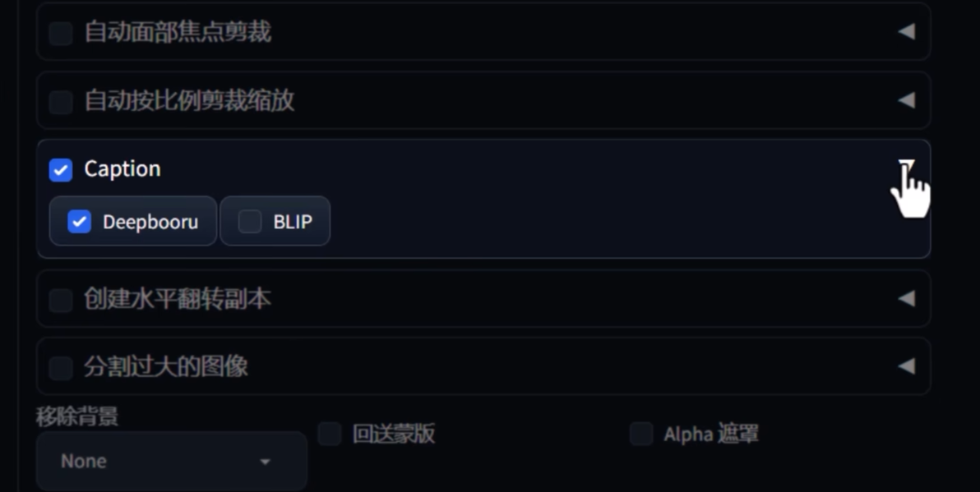Viewport: 980px width, 492px height.
Task: Enable the 自动面部焦点剪裁 checkbox
Action: (61, 33)
